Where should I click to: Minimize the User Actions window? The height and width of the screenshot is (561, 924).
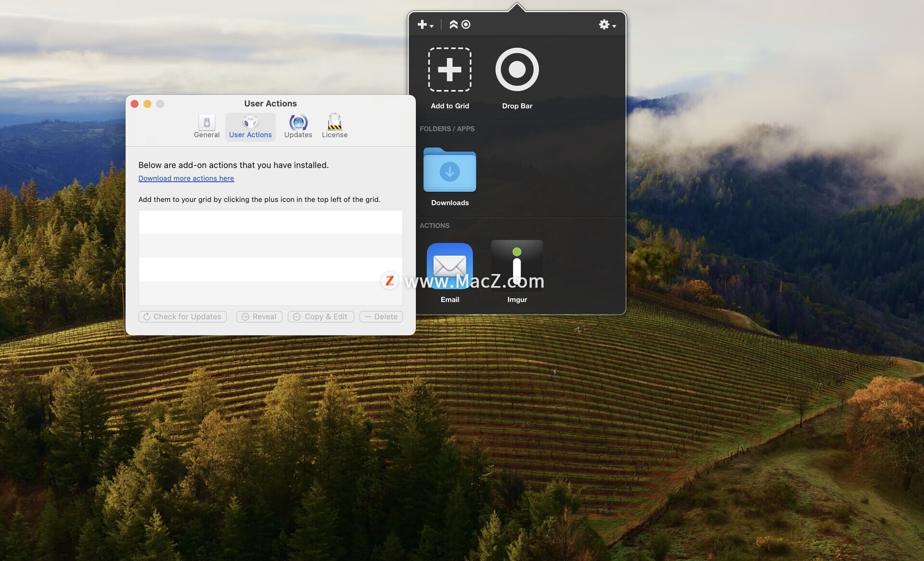pyautogui.click(x=147, y=104)
